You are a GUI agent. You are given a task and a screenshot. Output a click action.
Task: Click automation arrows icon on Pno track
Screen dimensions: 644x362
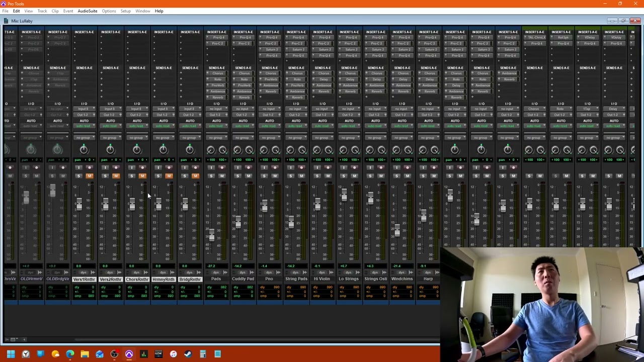point(278,273)
